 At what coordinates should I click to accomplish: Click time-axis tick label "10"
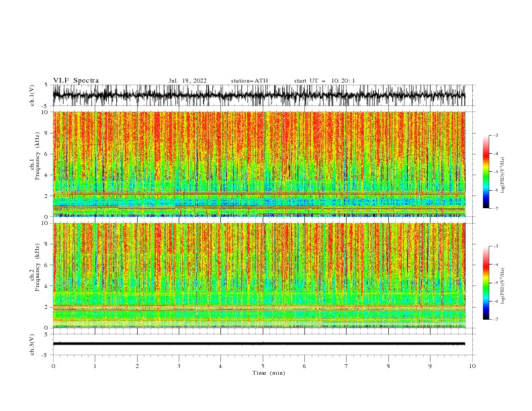[x=472, y=366]
